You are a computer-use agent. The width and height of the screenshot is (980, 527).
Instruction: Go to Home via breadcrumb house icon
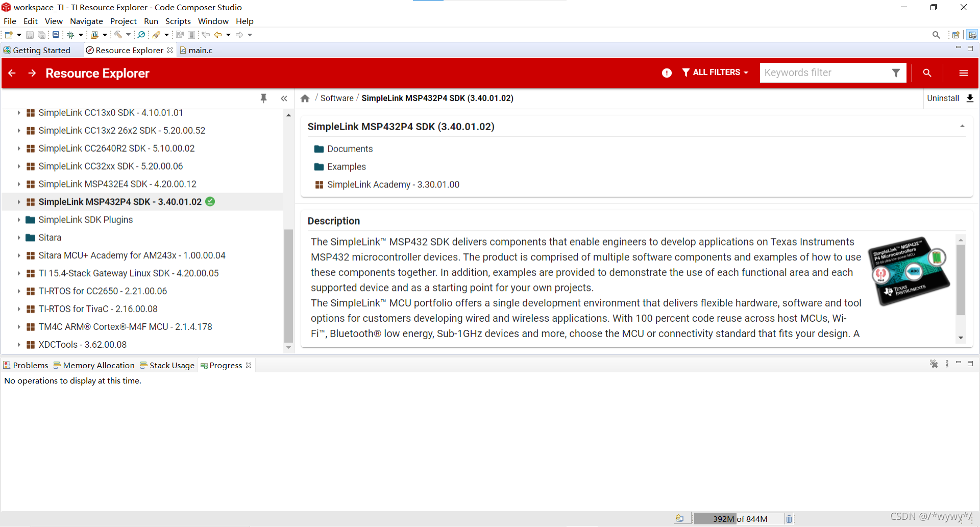(305, 98)
